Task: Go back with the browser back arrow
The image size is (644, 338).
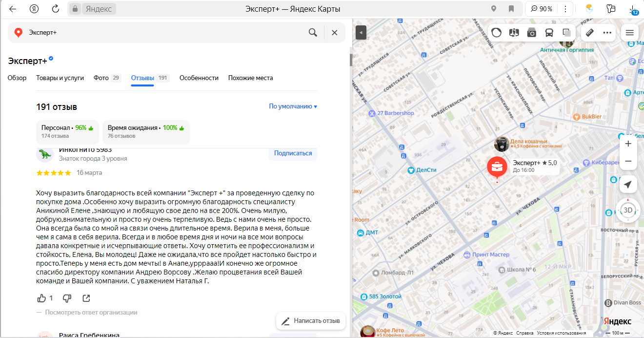Action: [13, 9]
